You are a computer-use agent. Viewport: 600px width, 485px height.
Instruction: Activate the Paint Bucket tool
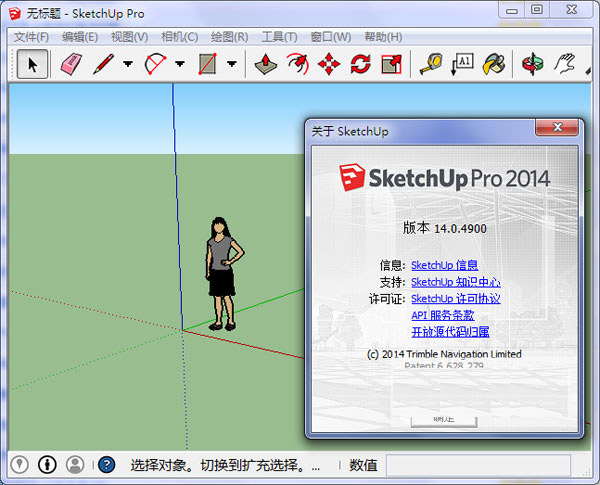pos(493,64)
